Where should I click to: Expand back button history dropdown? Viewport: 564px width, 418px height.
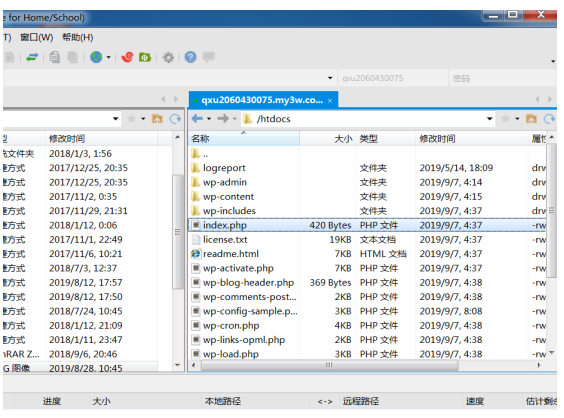point(209,118)
